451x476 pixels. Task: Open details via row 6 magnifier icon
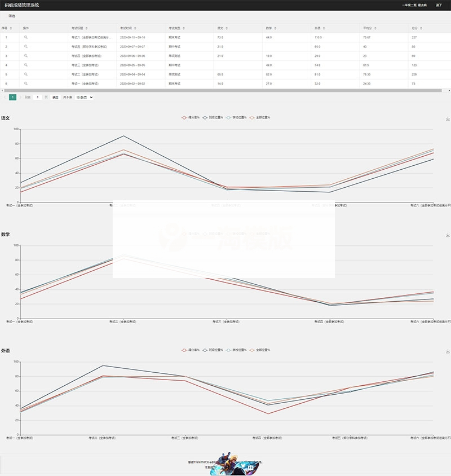pos(26,83)
